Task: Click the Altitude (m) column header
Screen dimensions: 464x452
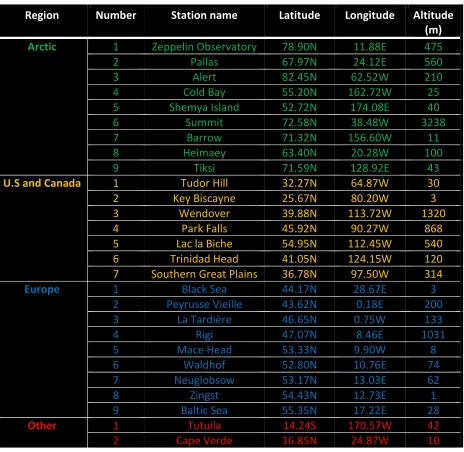Action: pyautogui.click(x=433, y=22)
